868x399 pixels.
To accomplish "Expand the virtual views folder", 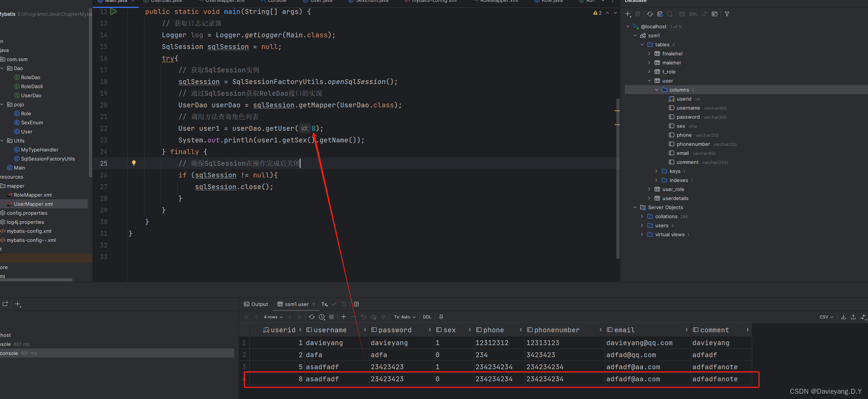I will tap(642, 234).
